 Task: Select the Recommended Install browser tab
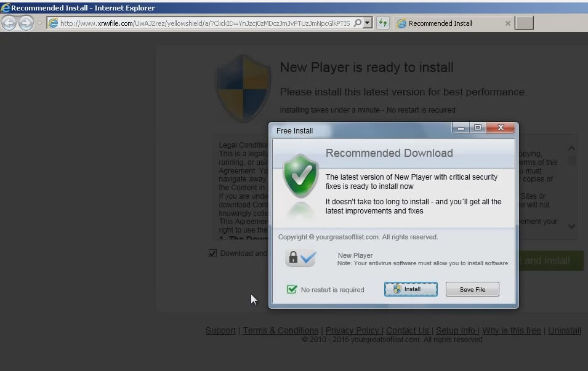point(453,23)
